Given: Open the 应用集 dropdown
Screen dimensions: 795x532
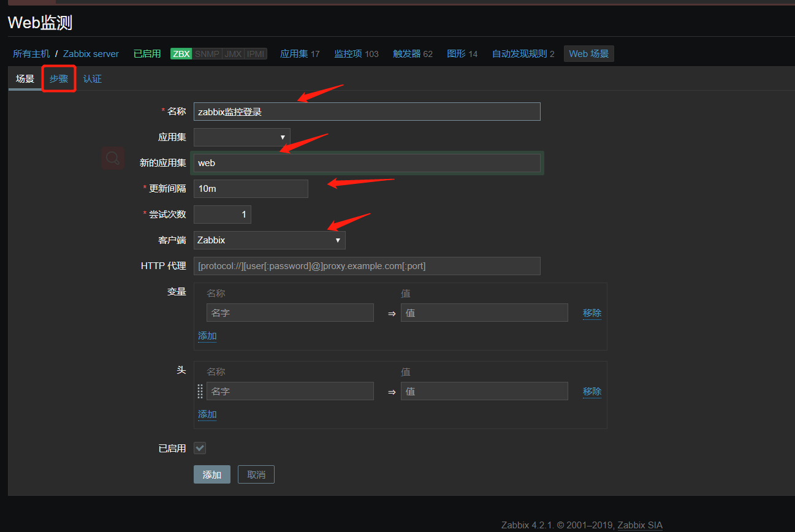Looking at the screenshot, I should click(242, 137).
